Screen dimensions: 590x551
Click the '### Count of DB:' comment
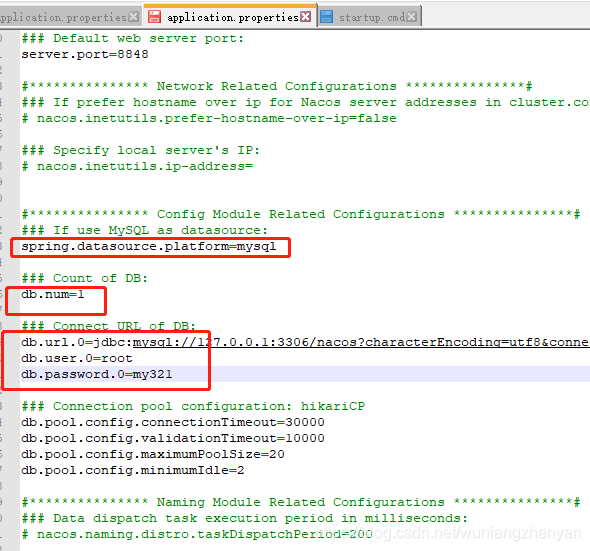pyautogui.click(x=85, y=278)
